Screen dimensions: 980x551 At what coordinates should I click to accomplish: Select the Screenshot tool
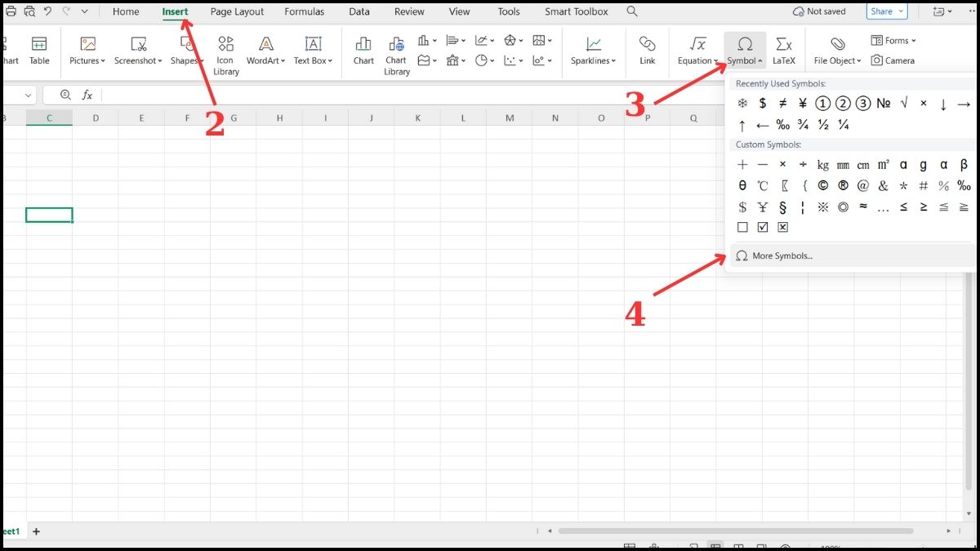pyautogui.click(x=137, y=49)
